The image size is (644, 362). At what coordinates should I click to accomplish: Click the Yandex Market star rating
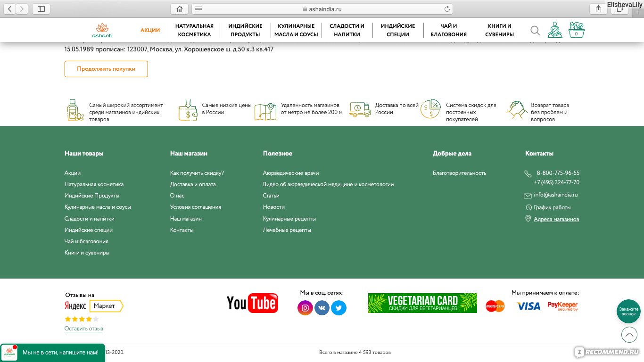[82, 319]
